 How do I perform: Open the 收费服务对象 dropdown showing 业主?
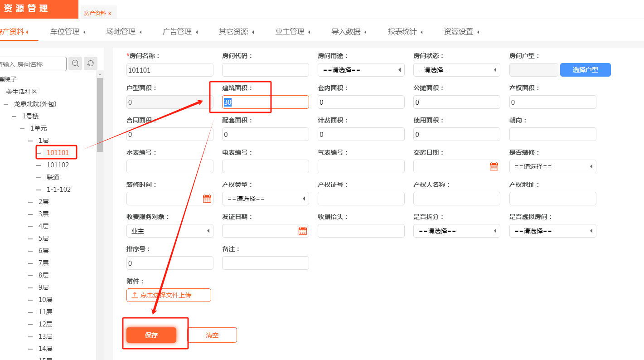pos(169,231)
